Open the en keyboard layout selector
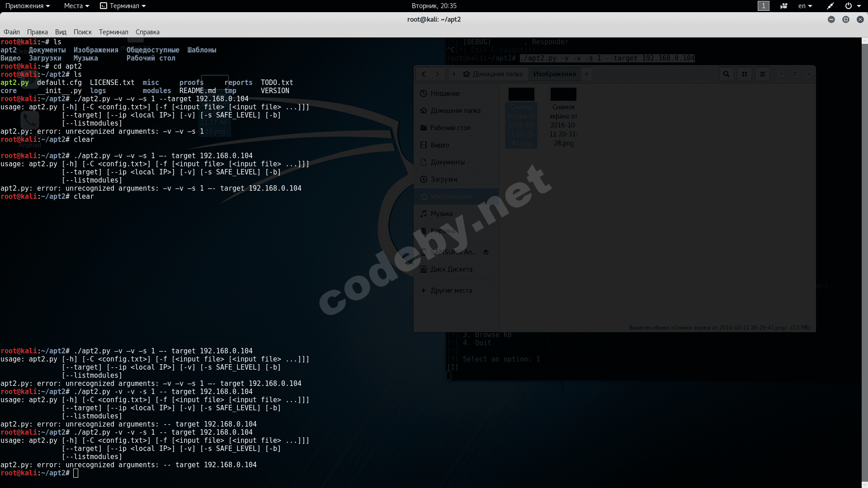 (x=805, y=6)
